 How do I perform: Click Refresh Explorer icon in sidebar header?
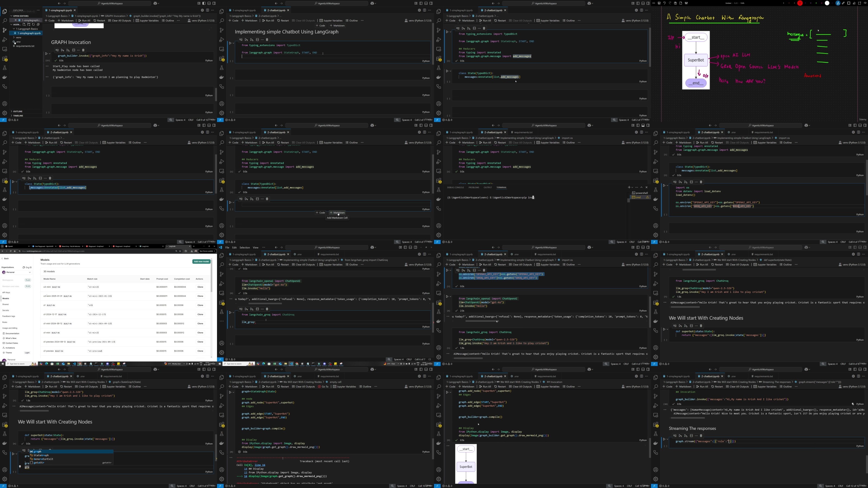33,25
